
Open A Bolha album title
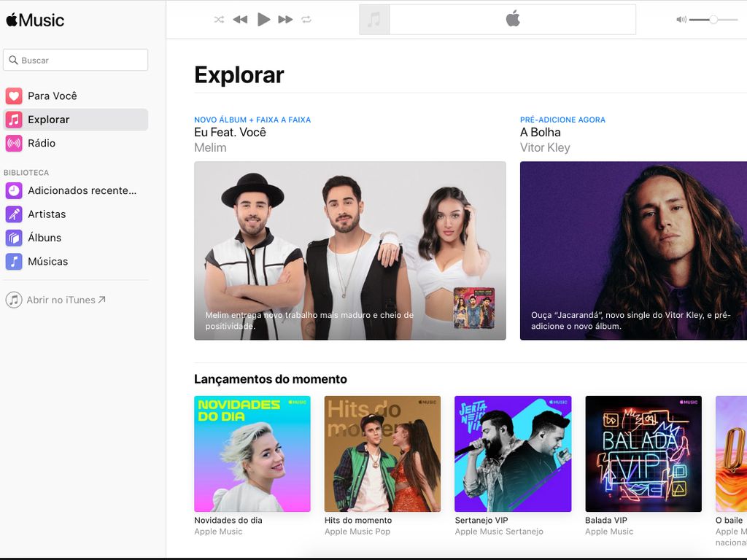pos(541,133)
